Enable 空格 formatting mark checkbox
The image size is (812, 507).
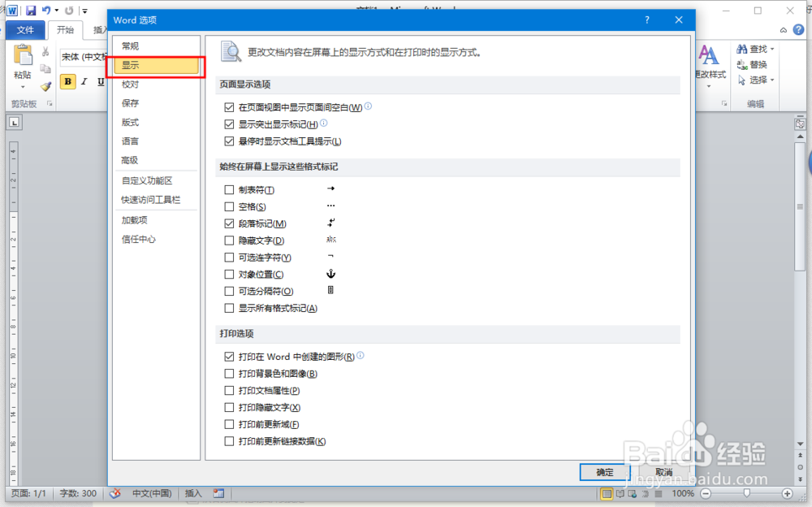229,206
